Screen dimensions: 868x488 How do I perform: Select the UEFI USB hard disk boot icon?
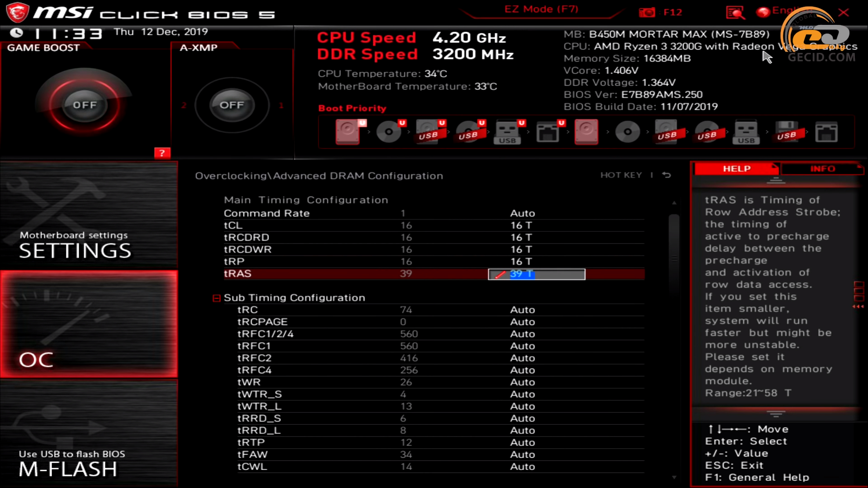point(430,132)
